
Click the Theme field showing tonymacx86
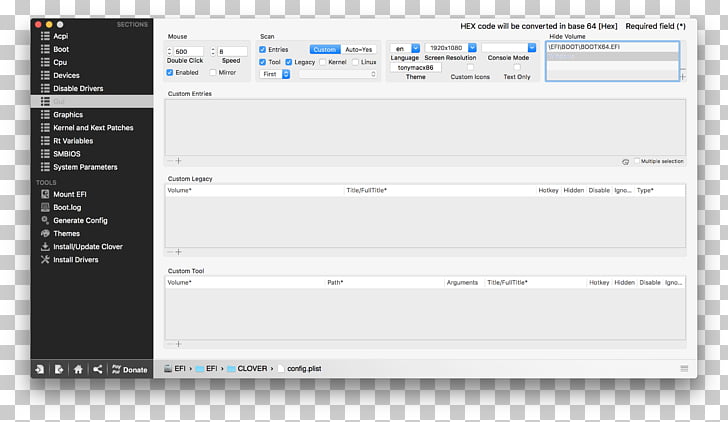pos(416,67)
